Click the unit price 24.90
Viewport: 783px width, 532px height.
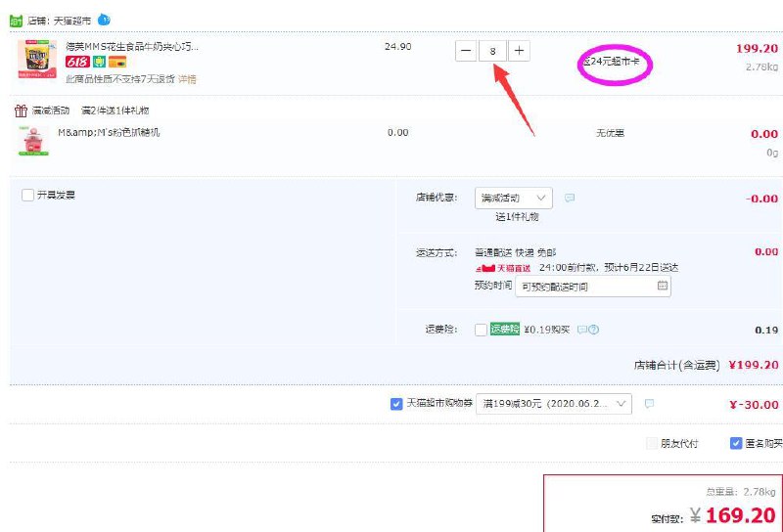tap(398, 46)
